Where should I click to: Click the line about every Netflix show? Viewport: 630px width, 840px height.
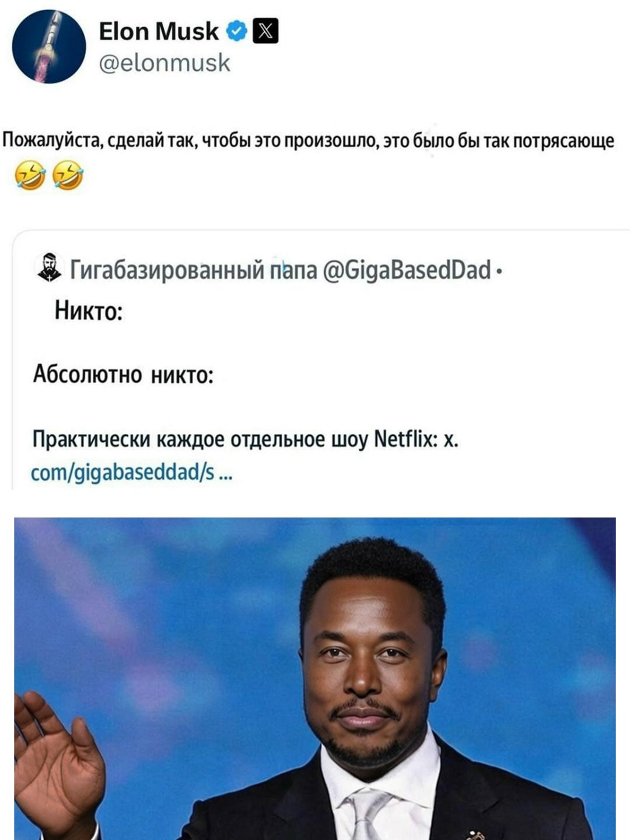pos(245,439)
